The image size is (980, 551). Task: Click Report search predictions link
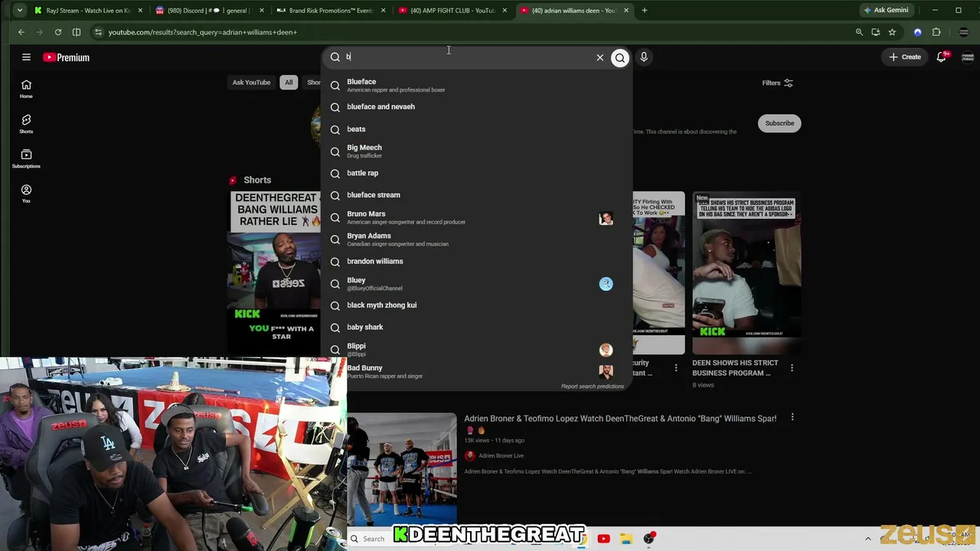tap(593, 386)
